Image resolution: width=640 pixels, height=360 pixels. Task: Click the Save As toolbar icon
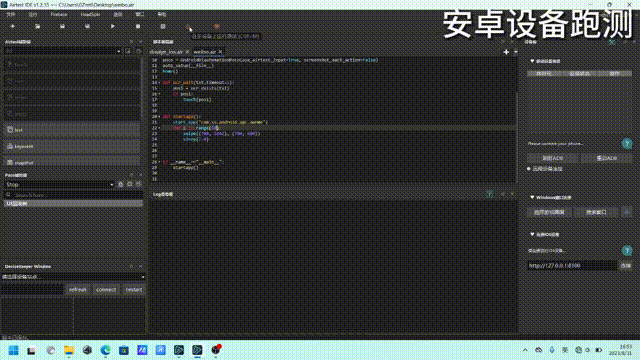(87, 26)
